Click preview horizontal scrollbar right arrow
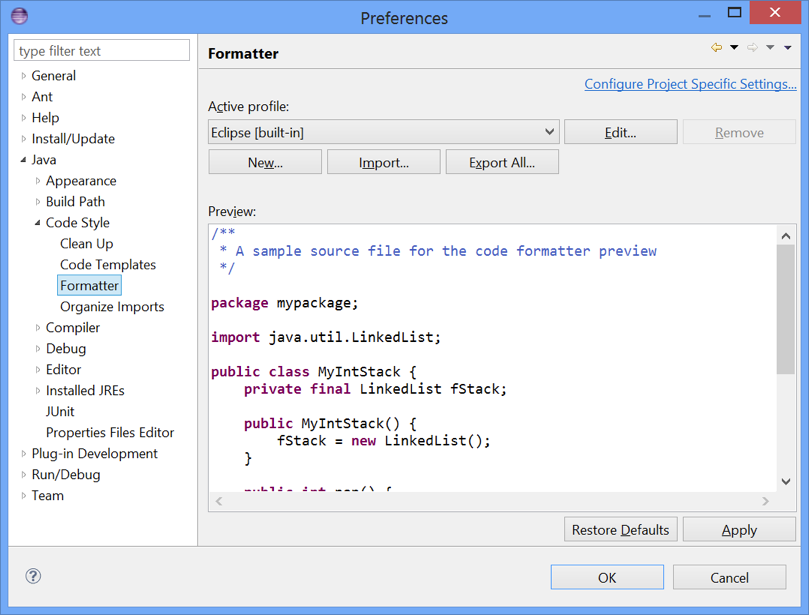The width and height of the screenshot is (809, 615). click(x=766, y=501)
